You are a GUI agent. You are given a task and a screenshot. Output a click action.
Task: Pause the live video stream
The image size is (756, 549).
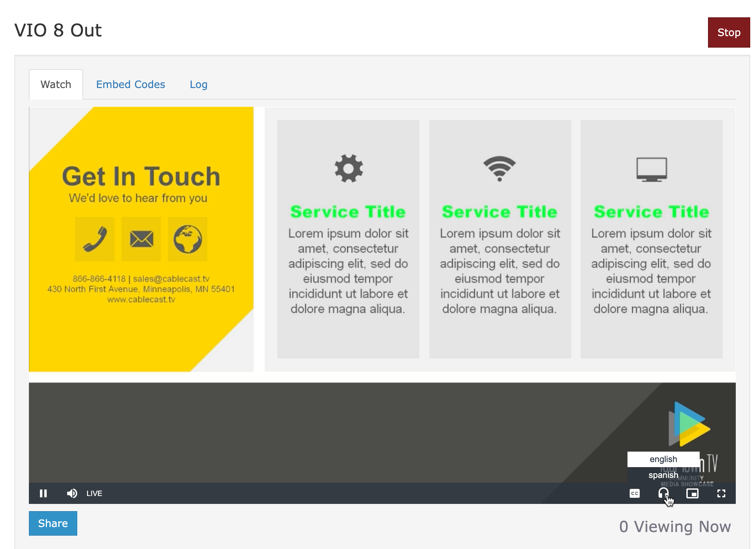43,493
